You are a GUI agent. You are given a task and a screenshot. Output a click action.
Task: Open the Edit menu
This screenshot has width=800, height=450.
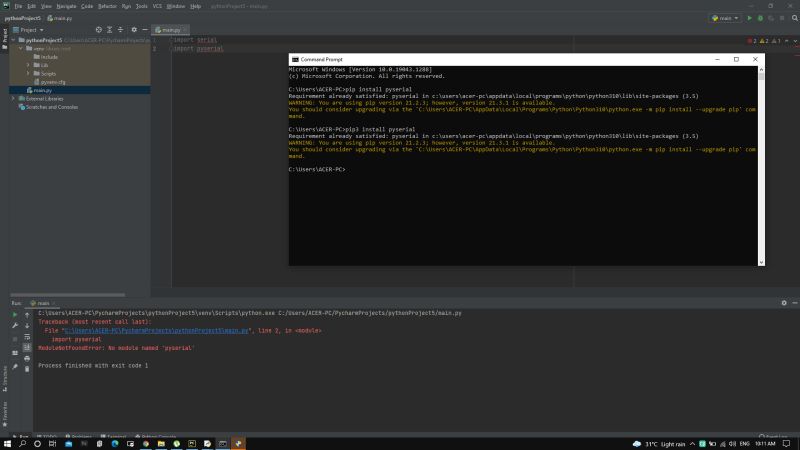tap(32, 6)
